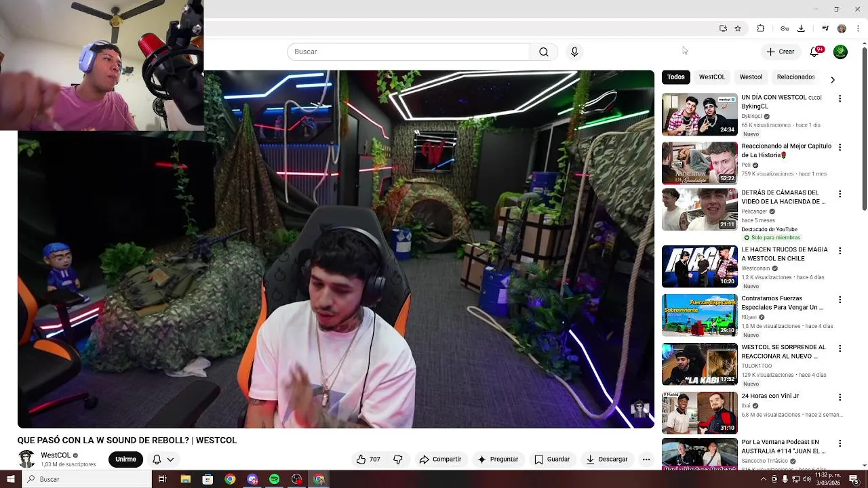
Task: Show hidden system tray icons
Action: (764, 479)
